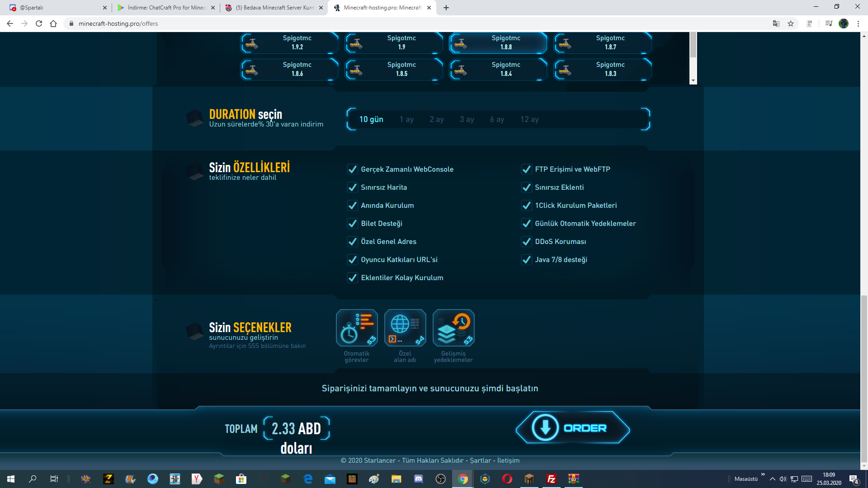Choose the 6 ay duration
Viewport: 868px width, 488px height.
tap(497, 119)
